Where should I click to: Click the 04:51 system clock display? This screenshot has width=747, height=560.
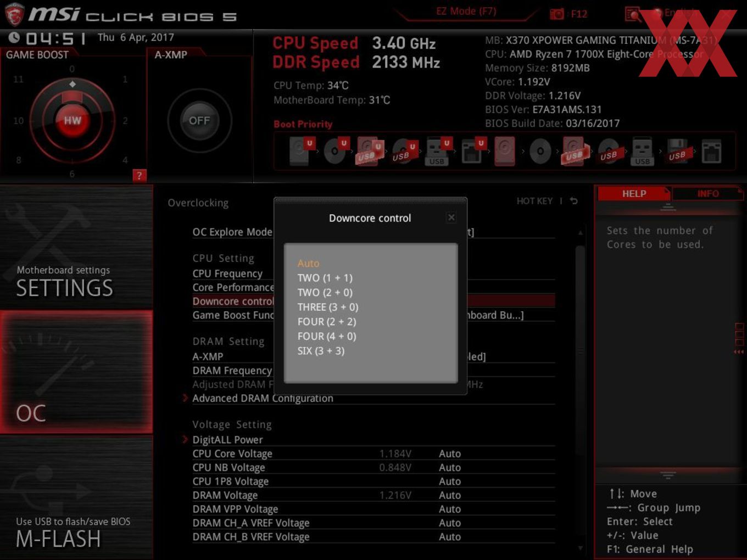[x=55, y=38]
